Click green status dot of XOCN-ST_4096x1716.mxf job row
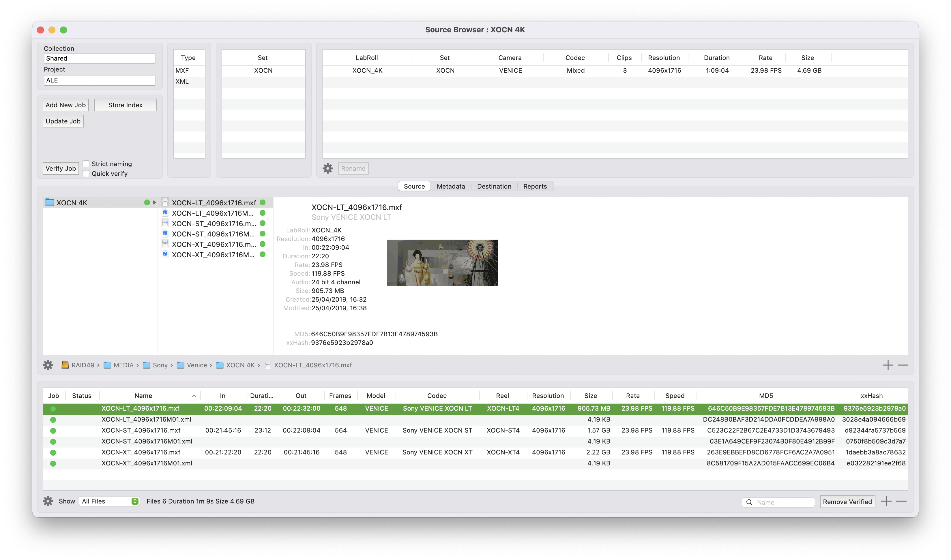The height and width of the screenshot is (560, 951). (x=53, y=431)
